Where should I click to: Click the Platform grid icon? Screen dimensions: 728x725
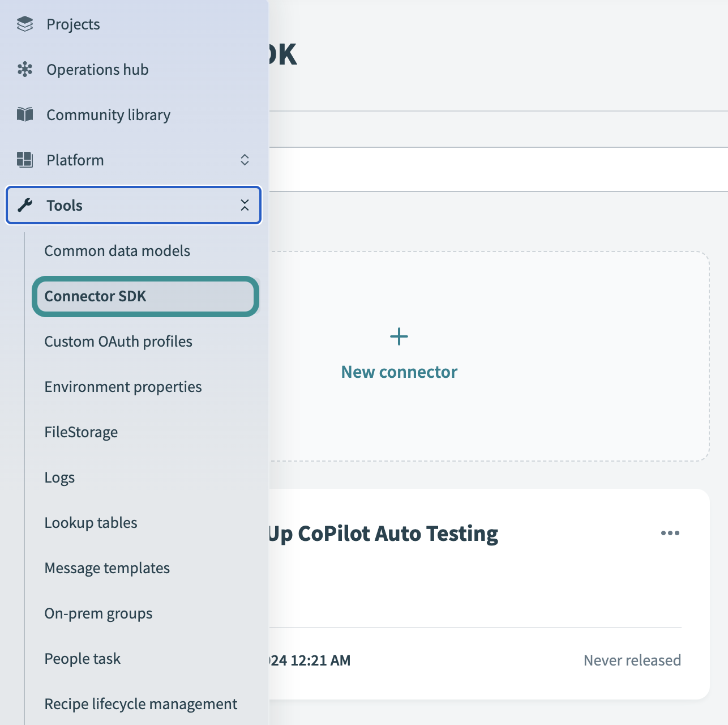pyautogui.click(x=25, y=160)
